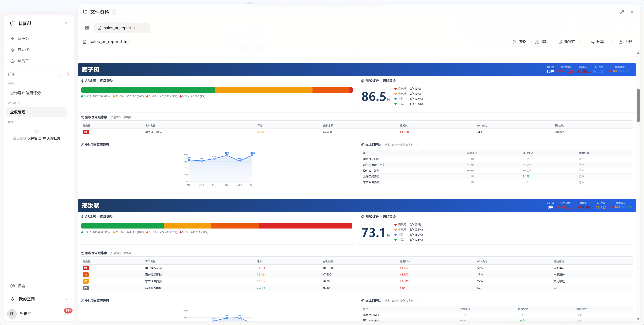644x325 pixels.
Task: Click the report's vertical scrollbar thumb
Action: (x=638, y=105)
